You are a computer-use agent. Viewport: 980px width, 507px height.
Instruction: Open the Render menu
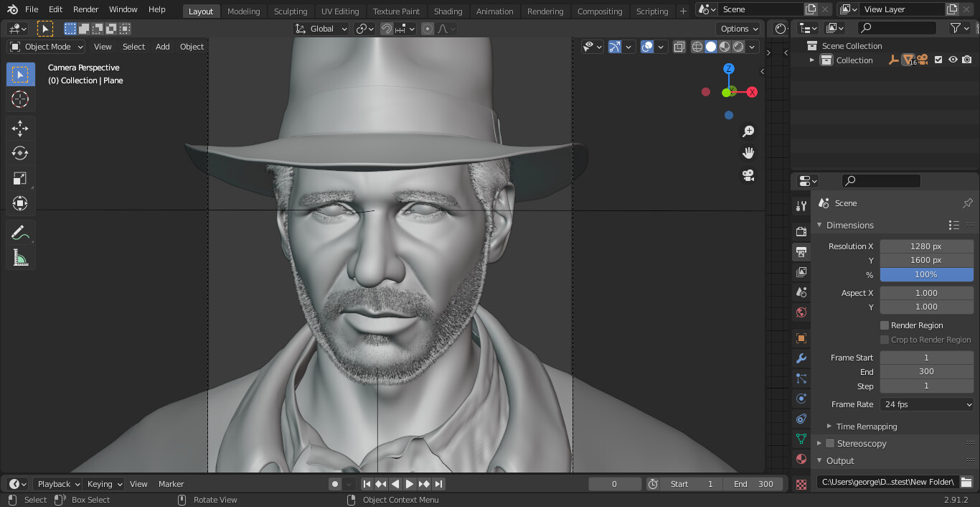(x=86, y=9)
